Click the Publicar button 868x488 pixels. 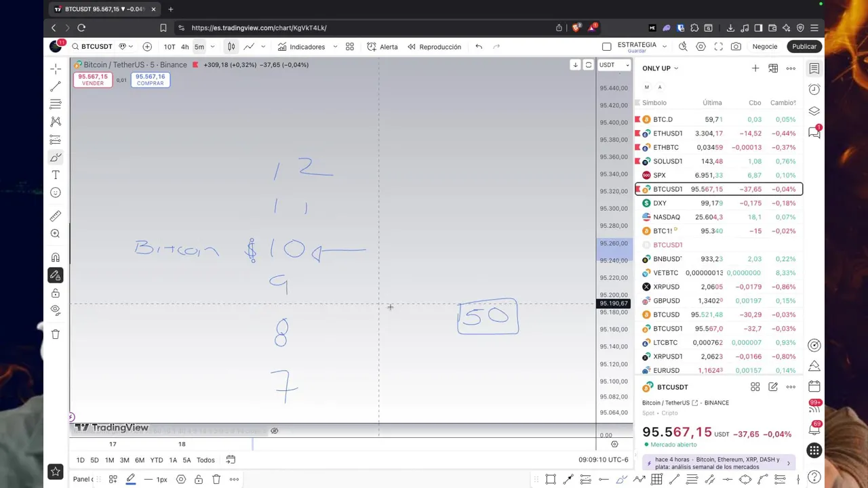click(x=804, y=47)
